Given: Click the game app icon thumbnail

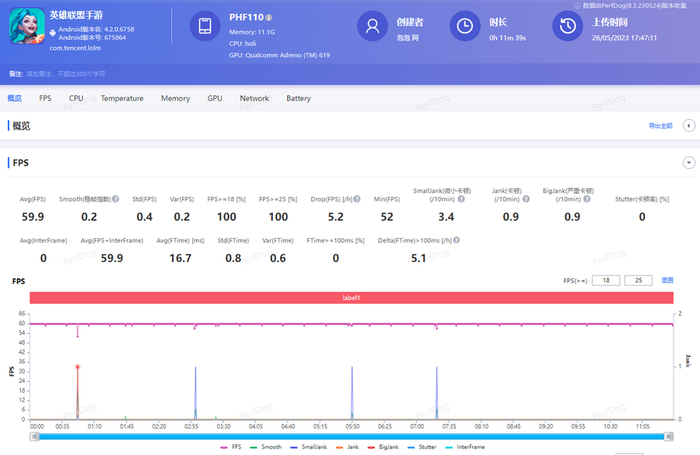Looking at the screenshot, I should (x=25, y=28).
